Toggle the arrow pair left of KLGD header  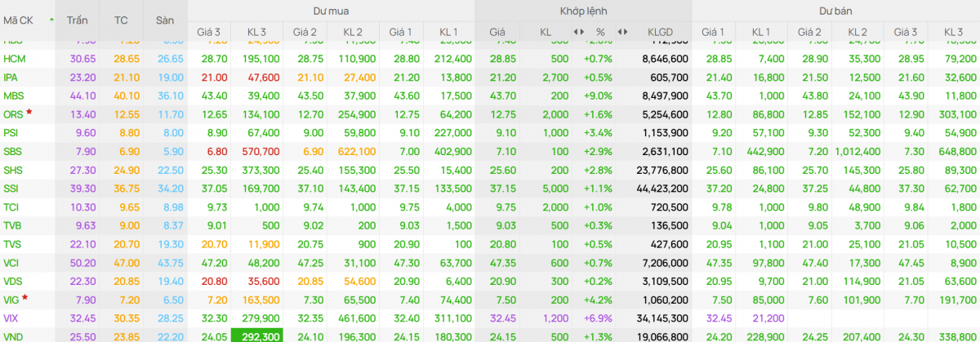pos(622,32)
